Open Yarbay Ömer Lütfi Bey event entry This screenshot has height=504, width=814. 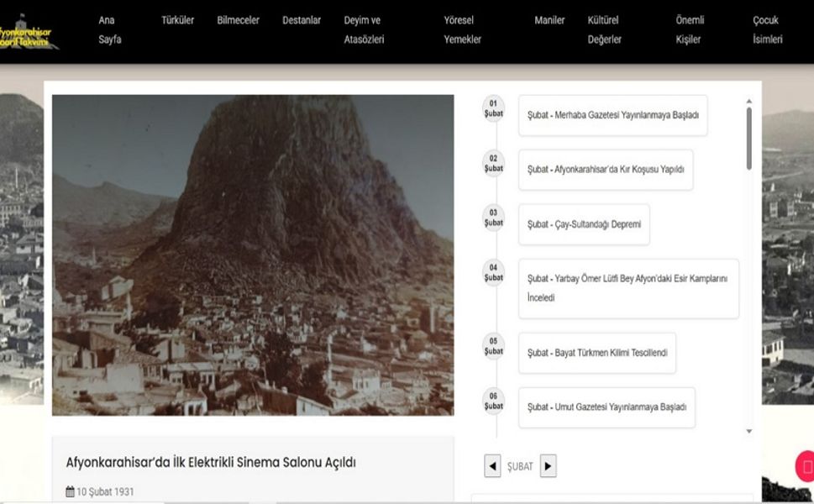click(x=628, y=288)
